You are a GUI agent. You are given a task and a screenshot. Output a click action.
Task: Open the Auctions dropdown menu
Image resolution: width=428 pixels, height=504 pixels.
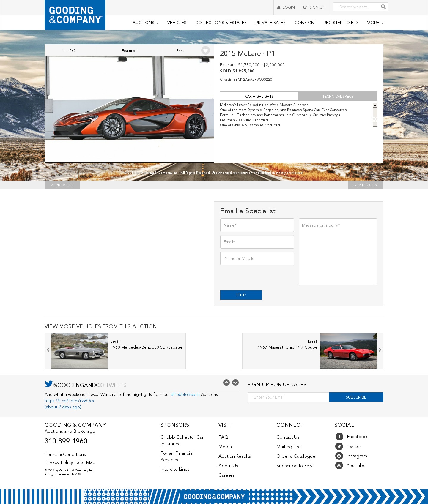click(x=145, y=23)
